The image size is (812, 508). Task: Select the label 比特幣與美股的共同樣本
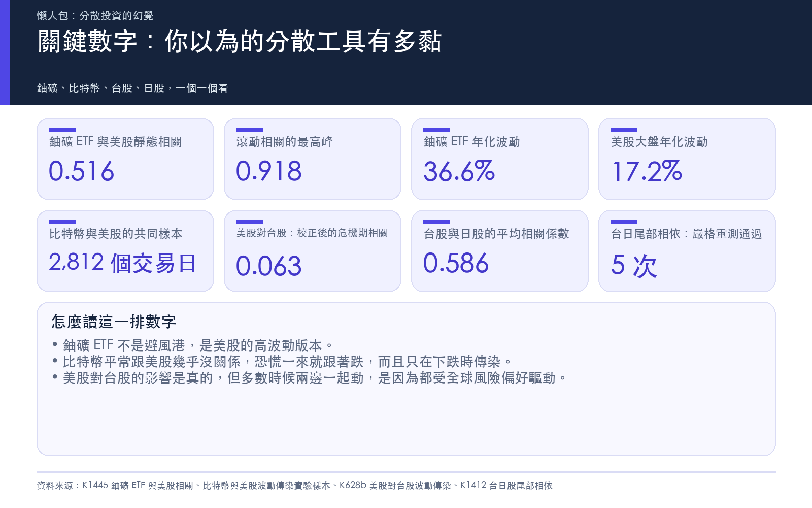point(116,234)
